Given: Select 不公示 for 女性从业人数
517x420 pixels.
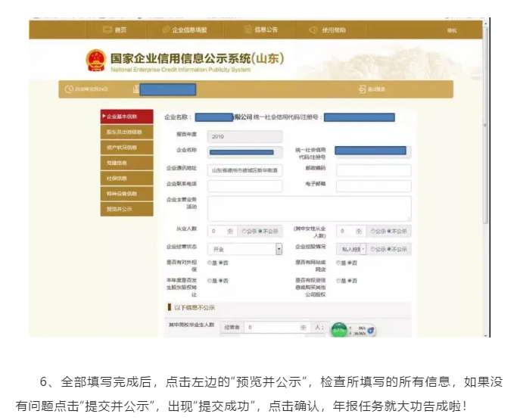Looking at the screenshot, I should click(389, 232).
